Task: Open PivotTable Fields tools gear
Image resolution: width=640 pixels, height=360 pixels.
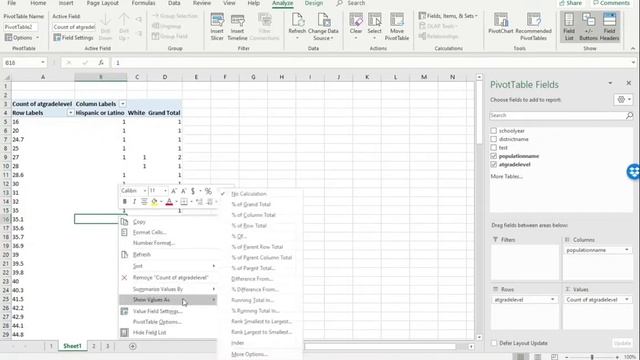Action: pyautogui.click(x=623, y=100)
